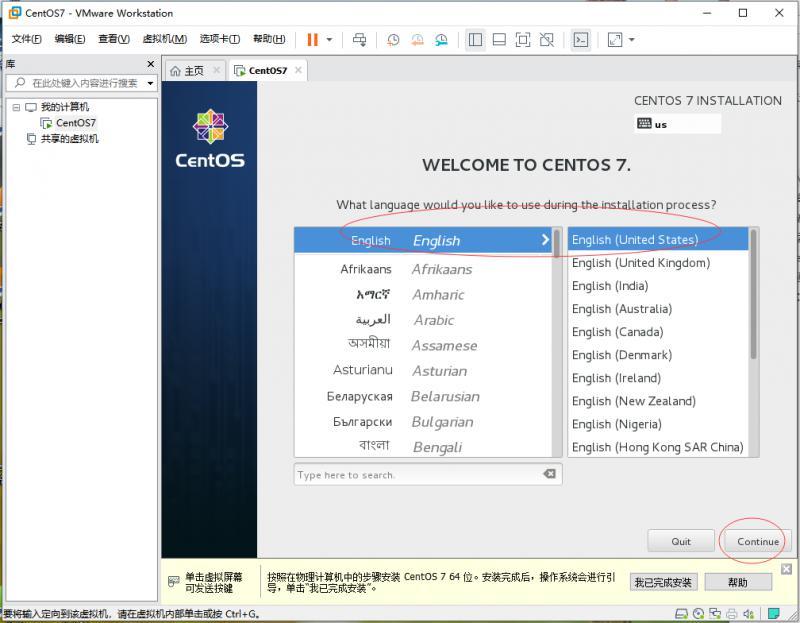Click the orange Pause virtual machine button
The width and height of the screenshot is (800, 623).
pyautogui.click(x=312, y=40)
